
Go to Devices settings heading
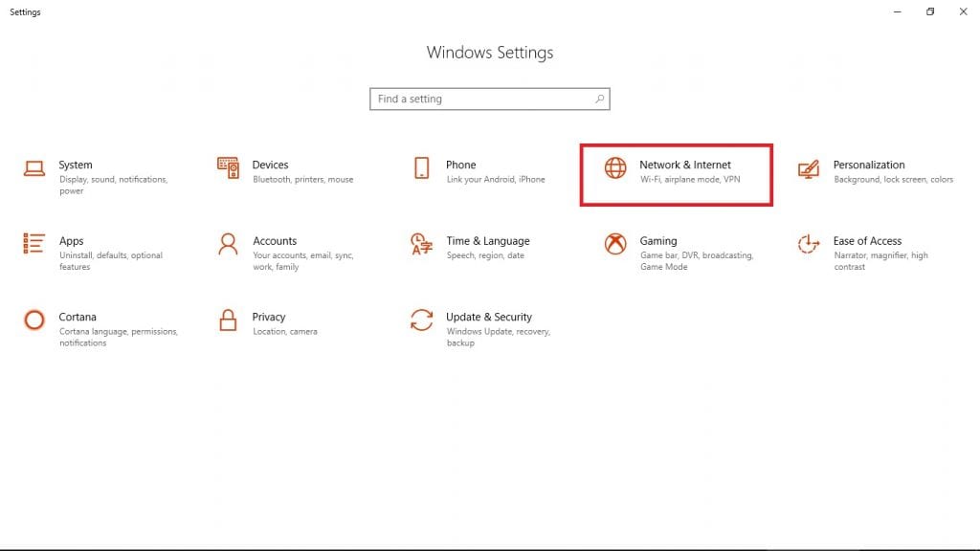270,165
